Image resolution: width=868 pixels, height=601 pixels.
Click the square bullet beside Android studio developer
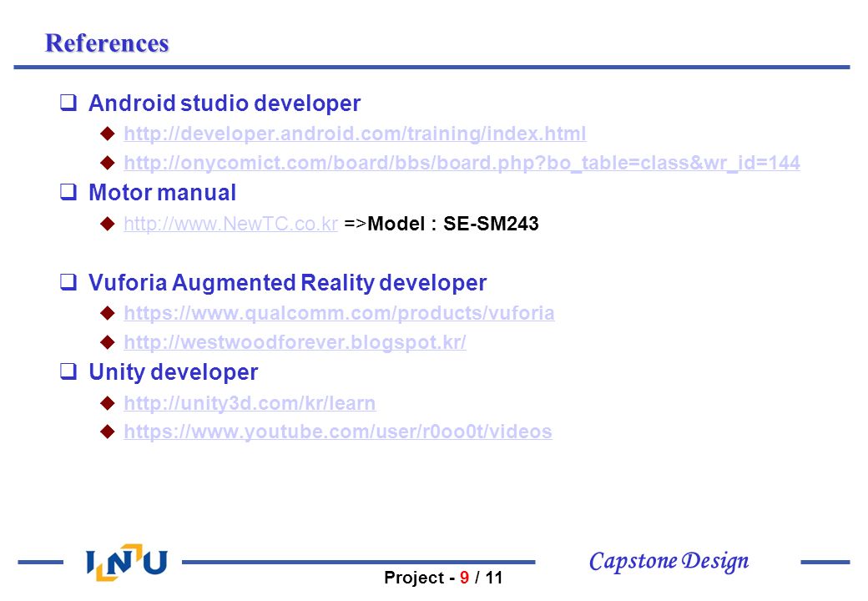click(x=68, y=103)
